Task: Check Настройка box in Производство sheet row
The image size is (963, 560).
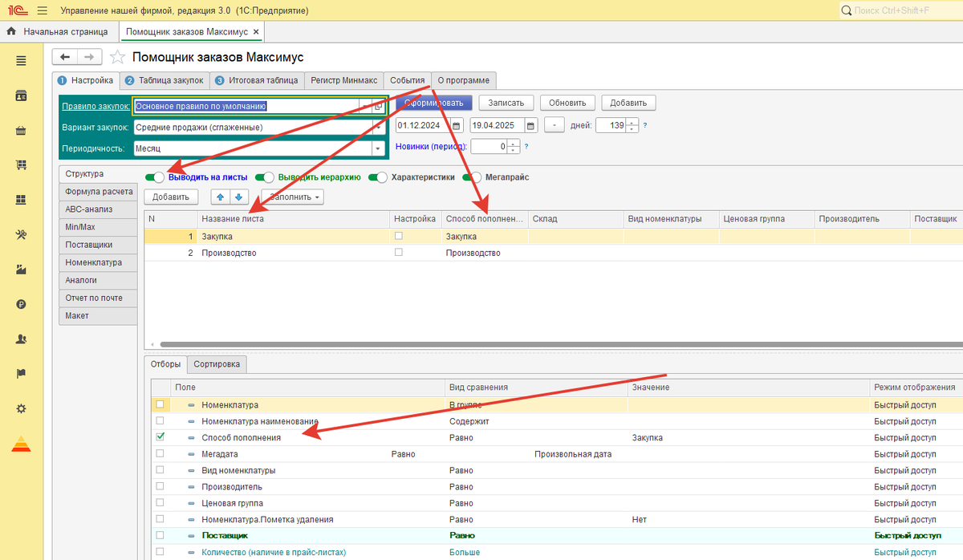Action: (x=399, y=252)
